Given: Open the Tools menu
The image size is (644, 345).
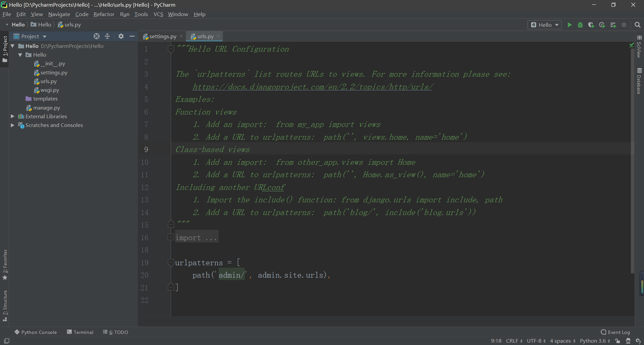Looking at the screenshot, I should tap(141, 14).
